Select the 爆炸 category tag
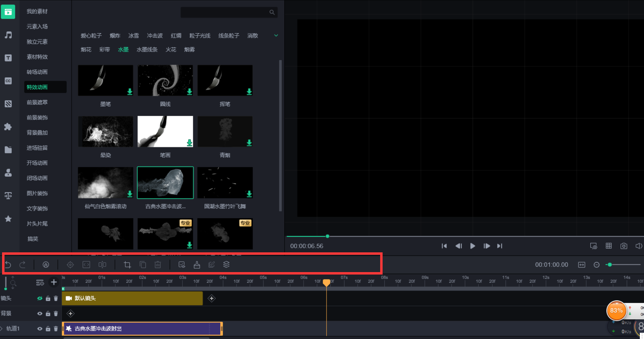This screenshot has width=644, height=339. coord(115,36)
